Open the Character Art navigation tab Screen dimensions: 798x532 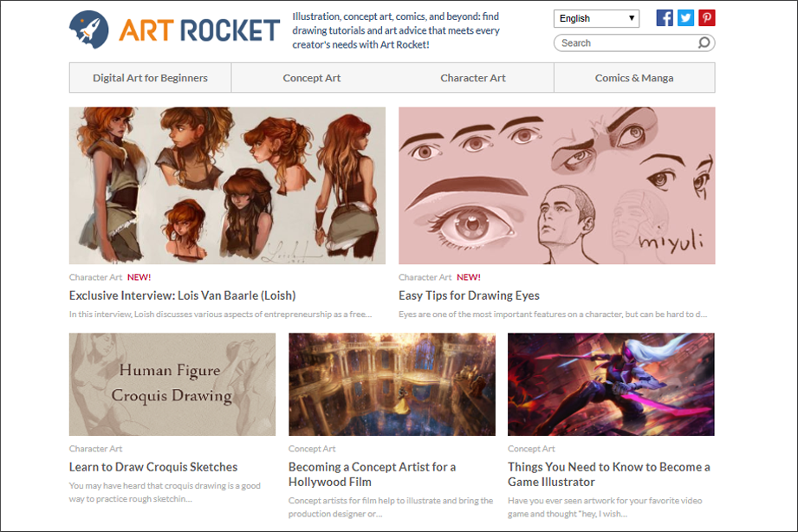click(473, 78)
